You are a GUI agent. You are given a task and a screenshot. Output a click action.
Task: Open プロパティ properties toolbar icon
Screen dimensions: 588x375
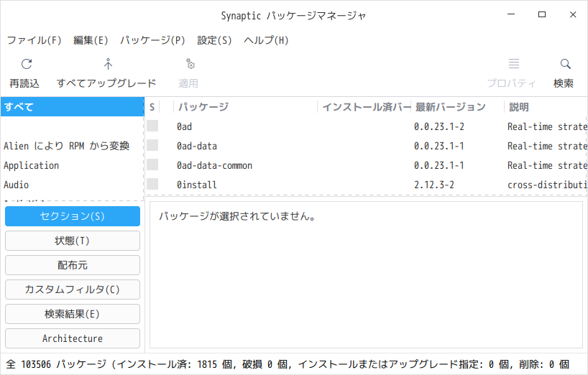pyautogui.click(x=514, y=64)
